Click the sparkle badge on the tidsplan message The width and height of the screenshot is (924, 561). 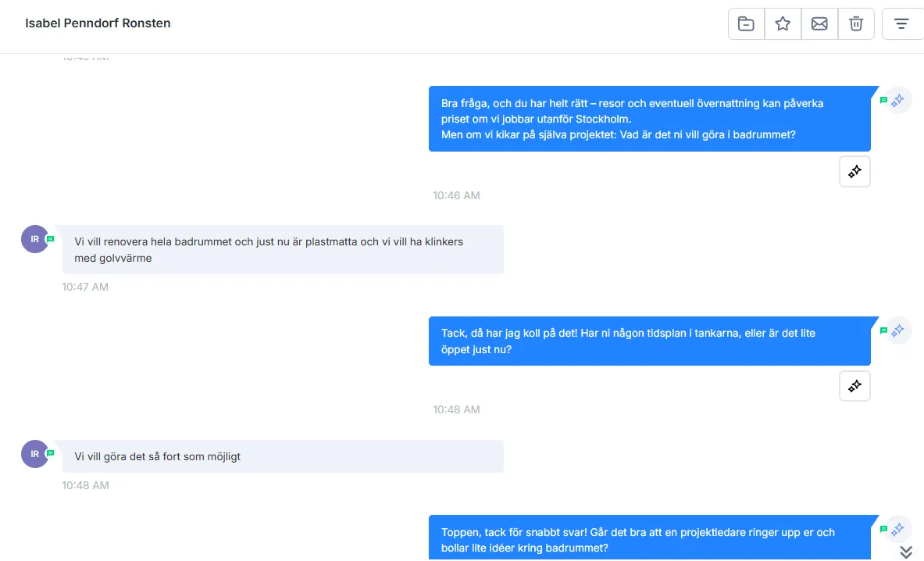[897, 330]
